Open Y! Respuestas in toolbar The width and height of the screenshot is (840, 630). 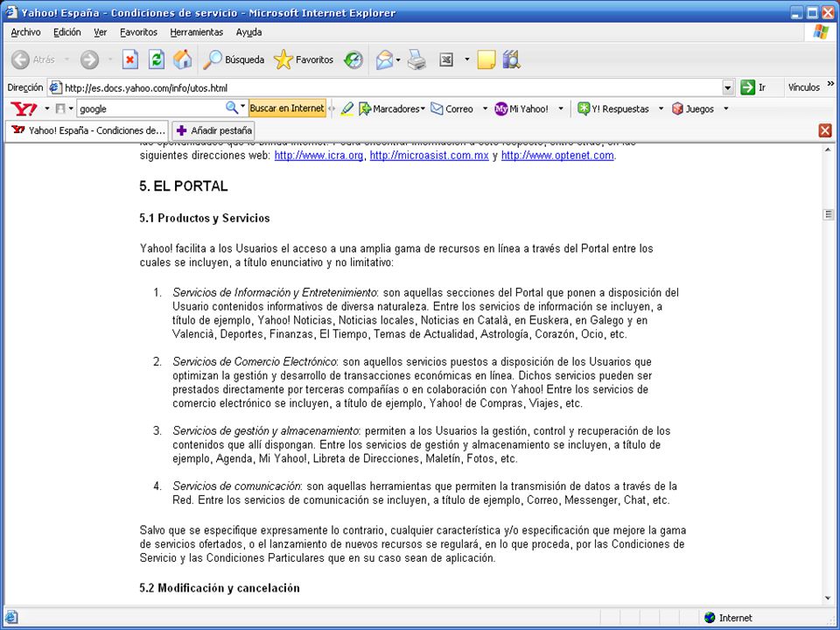(613, 108)
